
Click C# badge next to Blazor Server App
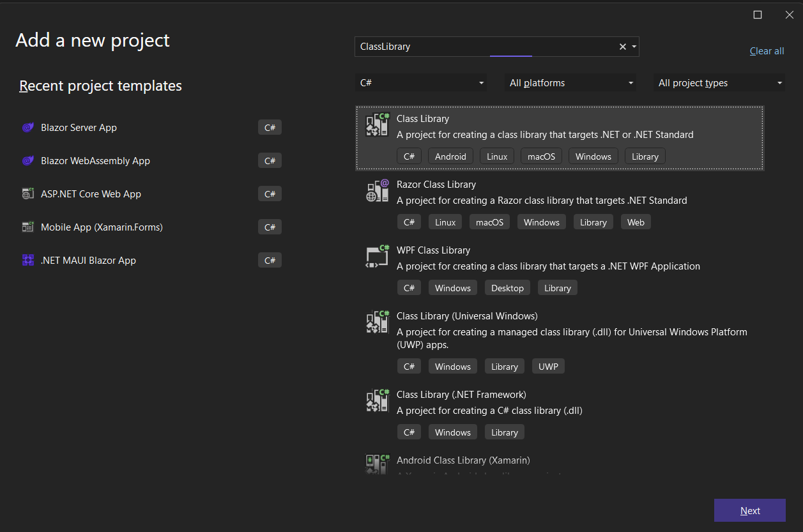(270, 128)
